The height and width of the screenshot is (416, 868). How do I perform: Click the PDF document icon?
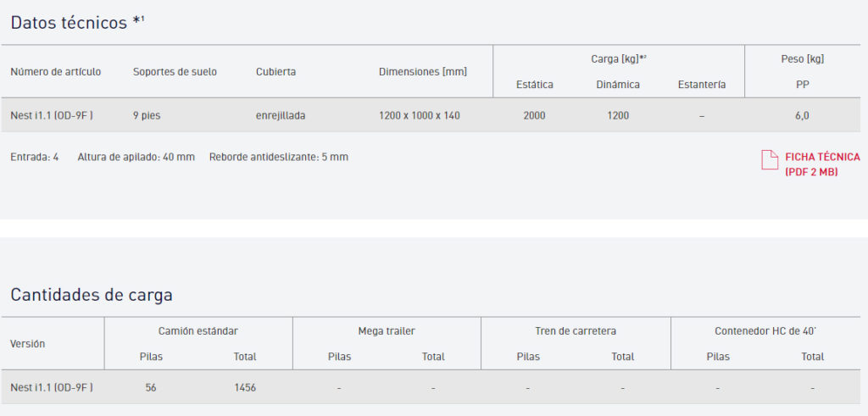pyautogui.click(x=769, y=160)
